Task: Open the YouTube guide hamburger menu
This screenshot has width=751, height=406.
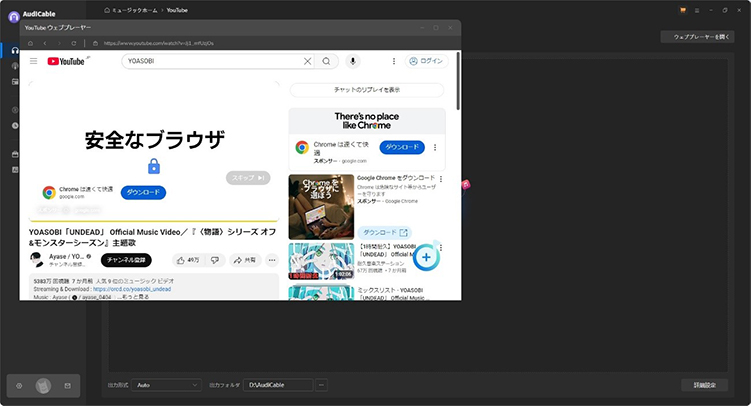Action: [34, 61]
